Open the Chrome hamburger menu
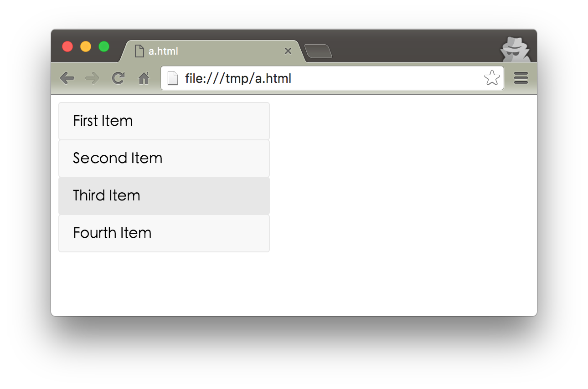The height and width of the screenshot is (389, 588). (x=521, y=78)
